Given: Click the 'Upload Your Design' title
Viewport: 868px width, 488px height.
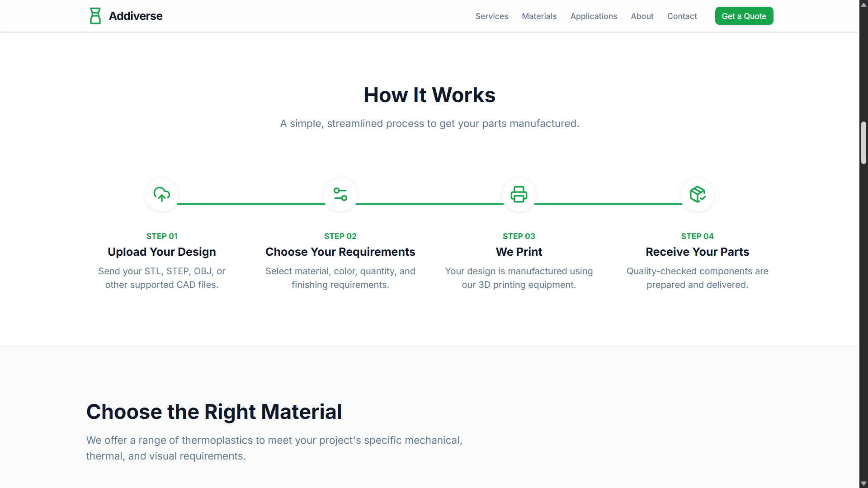Looking at the screenshot, I should 162,252.
